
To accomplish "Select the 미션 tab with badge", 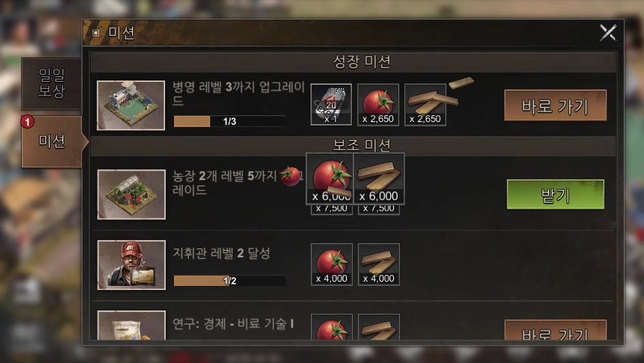I will pos(52,141).
